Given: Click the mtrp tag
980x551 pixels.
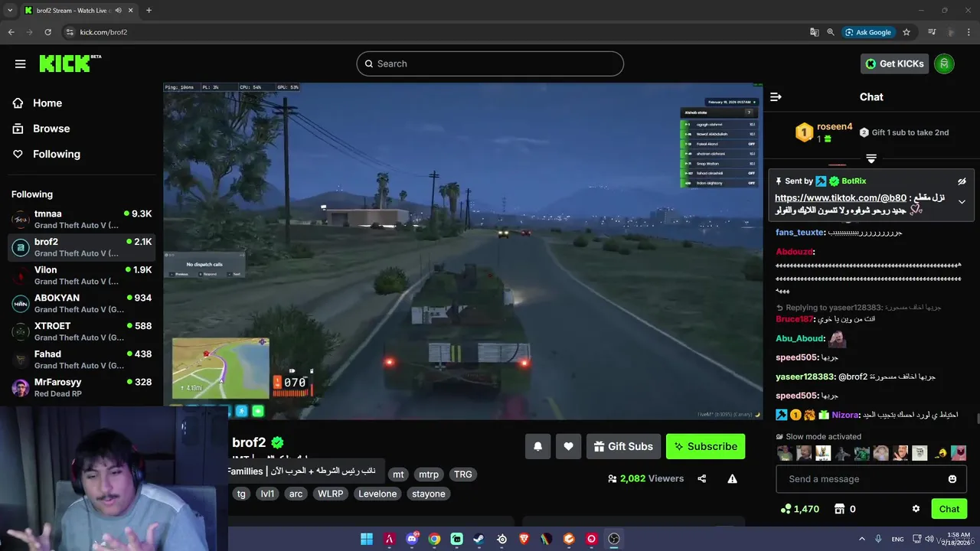Looking at the screenshot, I should click(x=429, y=474).
